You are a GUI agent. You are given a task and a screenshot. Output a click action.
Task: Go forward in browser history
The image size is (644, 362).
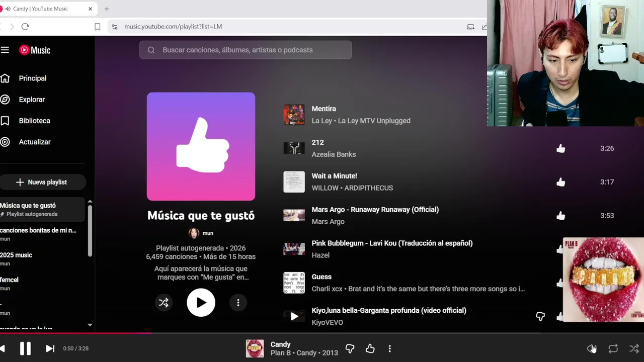click(x=12, y=27)
